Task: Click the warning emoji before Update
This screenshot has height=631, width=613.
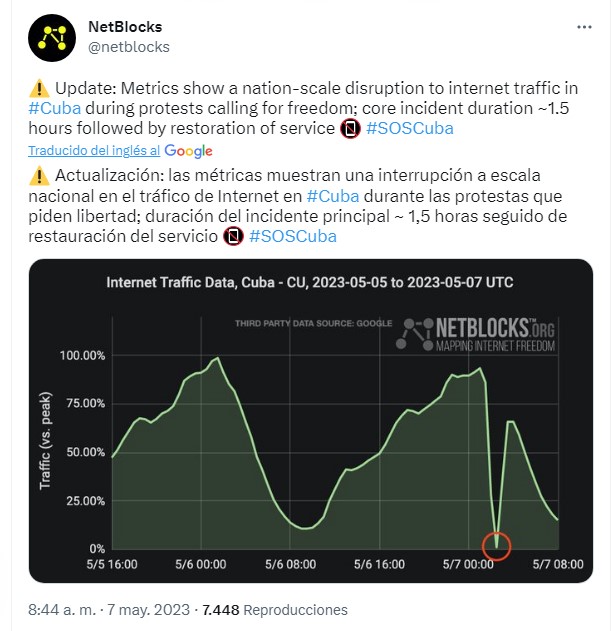Action: pyautogui.click(x=39, y=89)
